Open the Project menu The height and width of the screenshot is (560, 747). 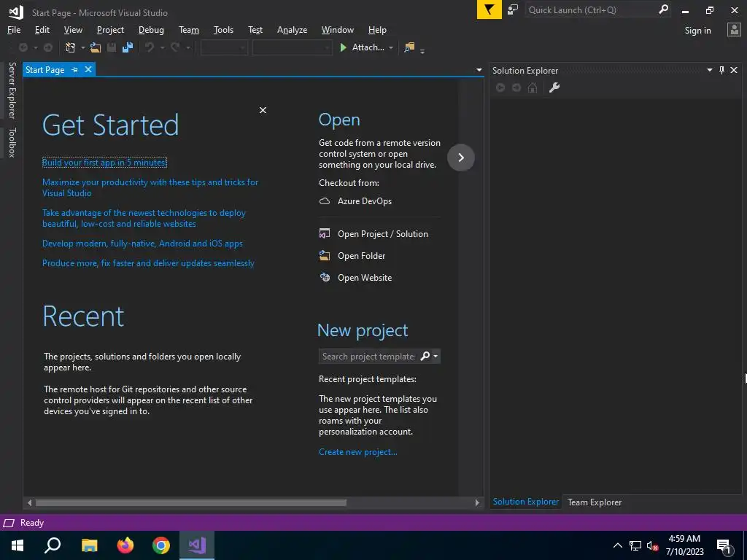(110, 29)
